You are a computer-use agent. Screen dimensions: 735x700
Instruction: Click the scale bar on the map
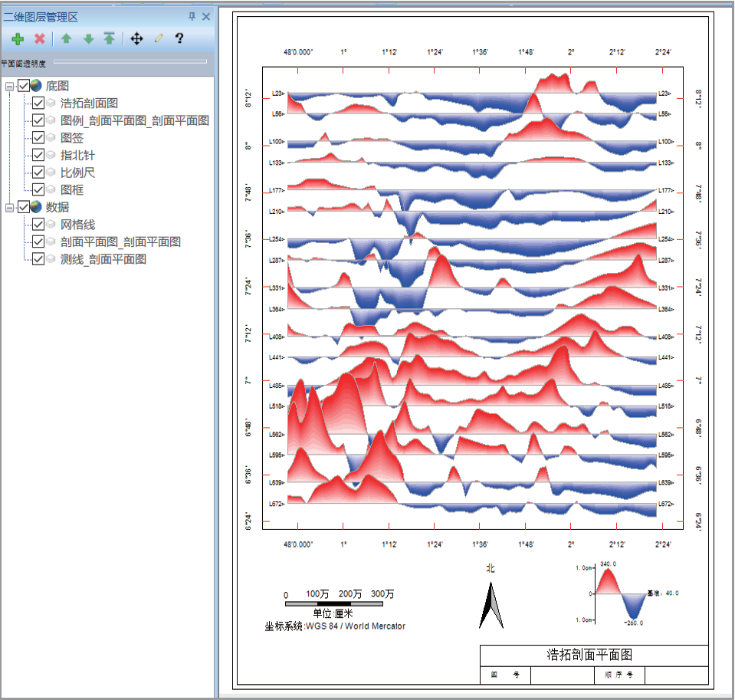tap(334, 604)
